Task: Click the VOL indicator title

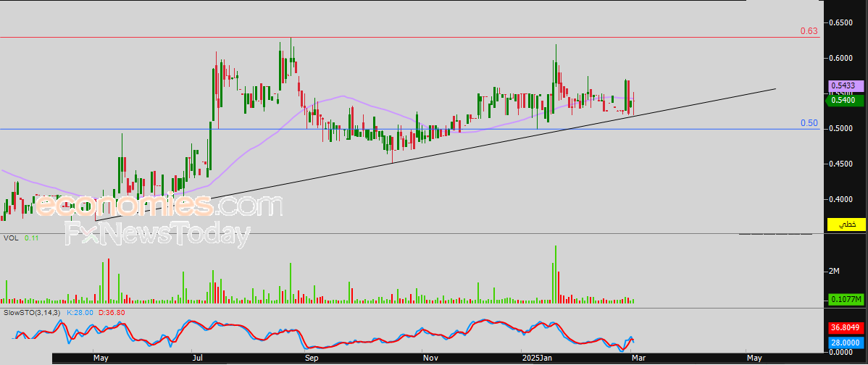Action: (10, 238)
